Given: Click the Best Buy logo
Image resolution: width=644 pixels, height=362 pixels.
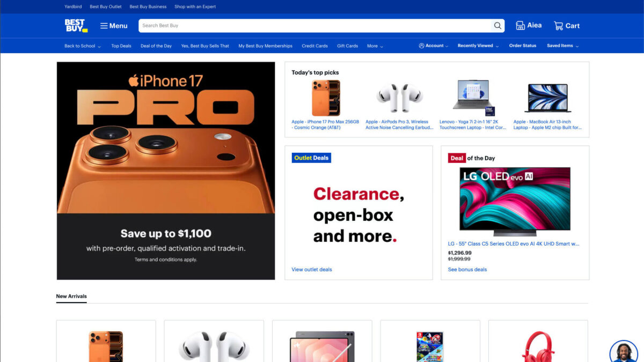Looking at the screenshot, I should click(x=76, y=25).
